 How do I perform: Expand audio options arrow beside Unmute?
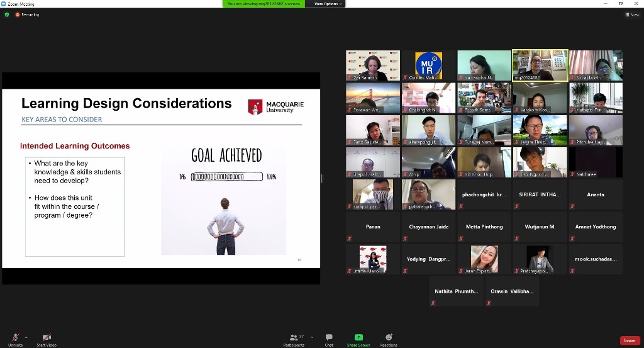26,337
